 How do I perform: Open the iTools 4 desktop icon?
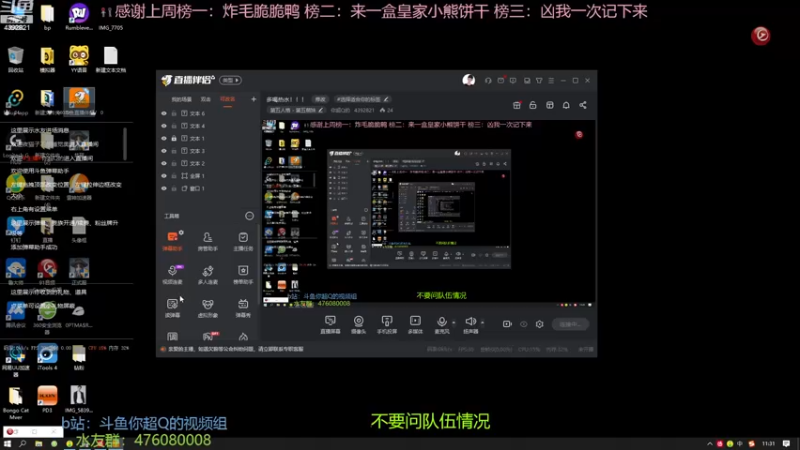(47, 358)
